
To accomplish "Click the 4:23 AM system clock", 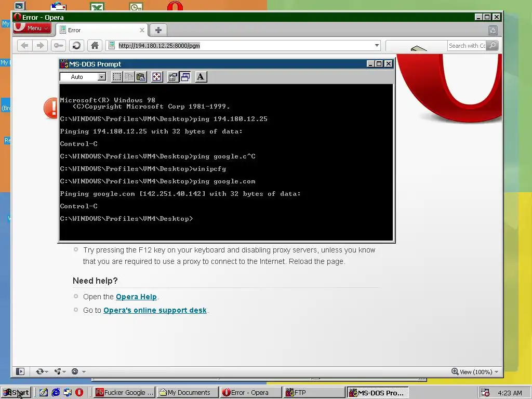I will [510, 393].
